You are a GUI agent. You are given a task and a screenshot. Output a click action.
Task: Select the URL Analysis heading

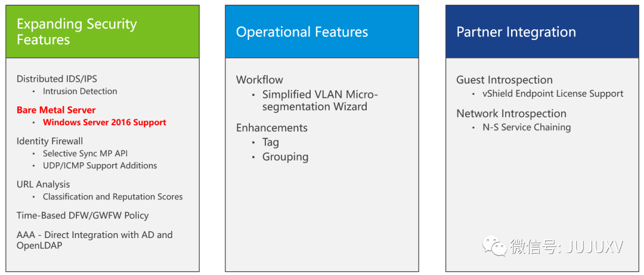(x=44, y=184)
